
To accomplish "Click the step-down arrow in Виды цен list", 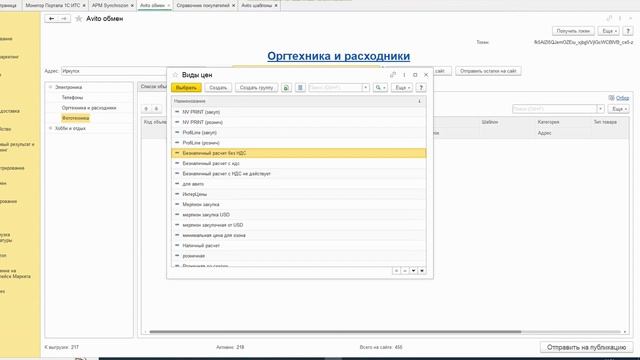I will tap(413, 271).
